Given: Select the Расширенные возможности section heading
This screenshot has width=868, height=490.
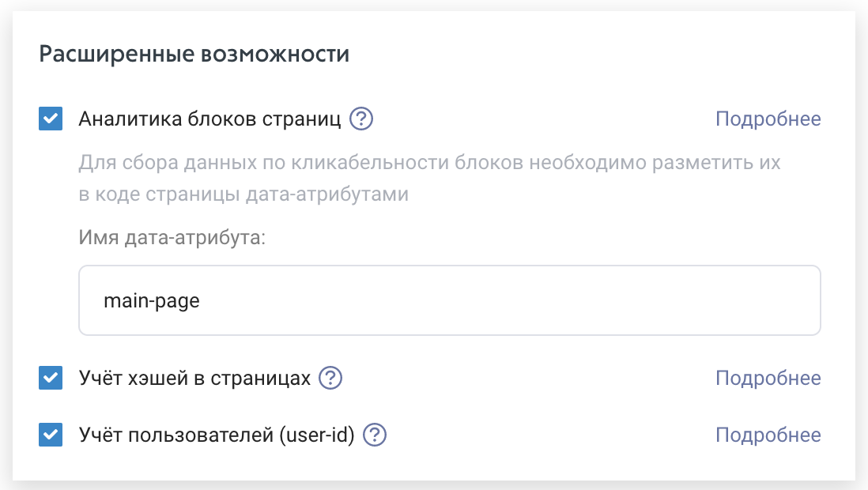Looking at the screenshot, I should tap(194, 55).
